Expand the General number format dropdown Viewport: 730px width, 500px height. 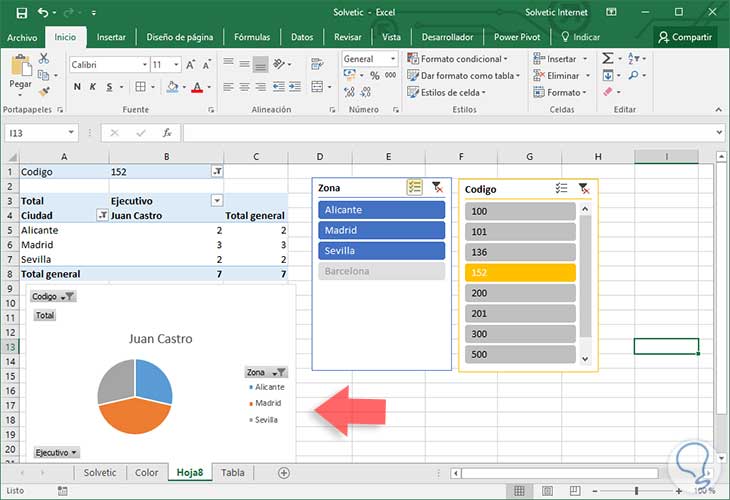[394, 59]
